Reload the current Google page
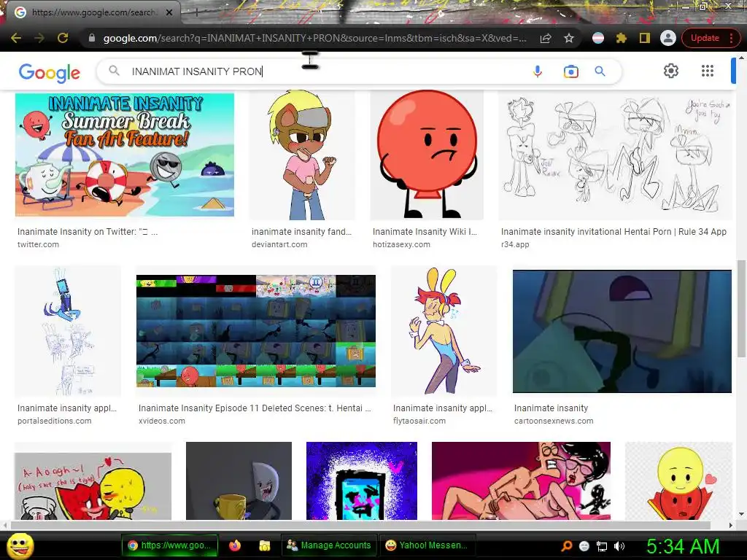The height and width of the screenshot is (560, 747). (x=63, y=38)
